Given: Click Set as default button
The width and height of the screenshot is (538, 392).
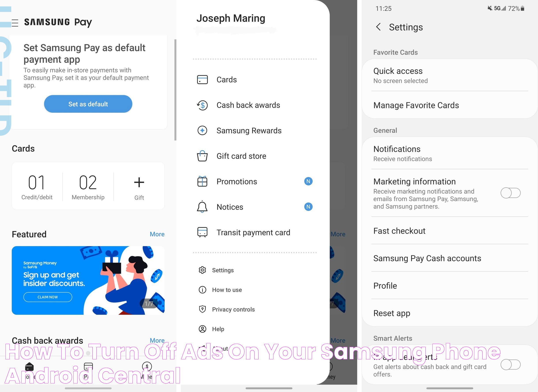Looking at the screenshot, I should pos(88,104).
